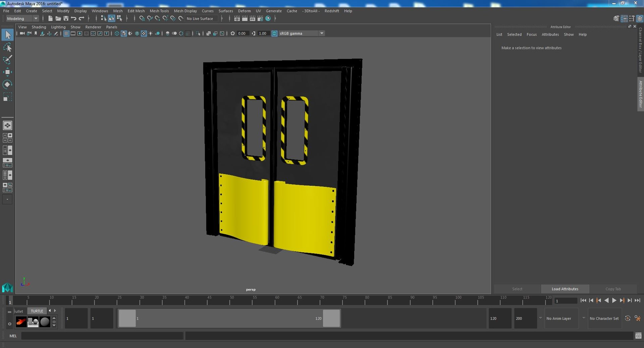Image resolution: width=644 pixels, height=348 pixels.
Task: Click the No Live Surface field
Action: [x=202, y=19]
